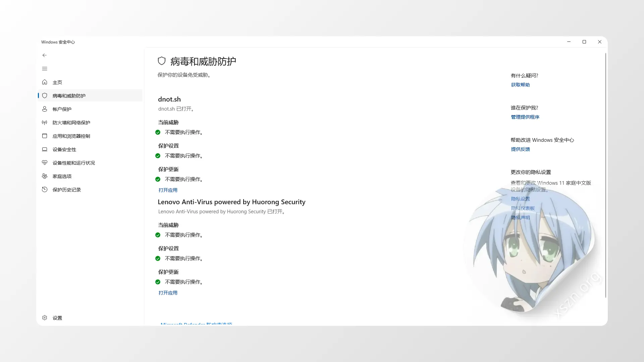Go to 帐户保护 page
This screenshot has width=644, height=362.
90,109
